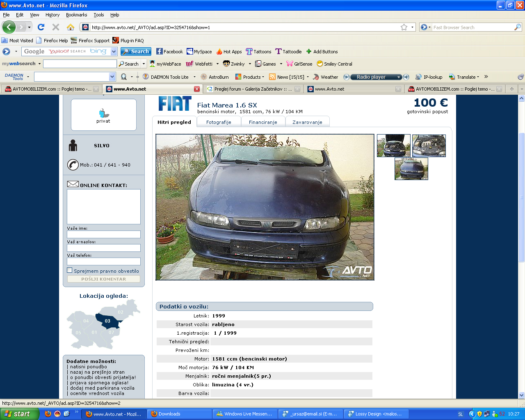Open the IP-lookup toolbar tool
The width and height of the screenshot is (525, 420).
(429, 77)
